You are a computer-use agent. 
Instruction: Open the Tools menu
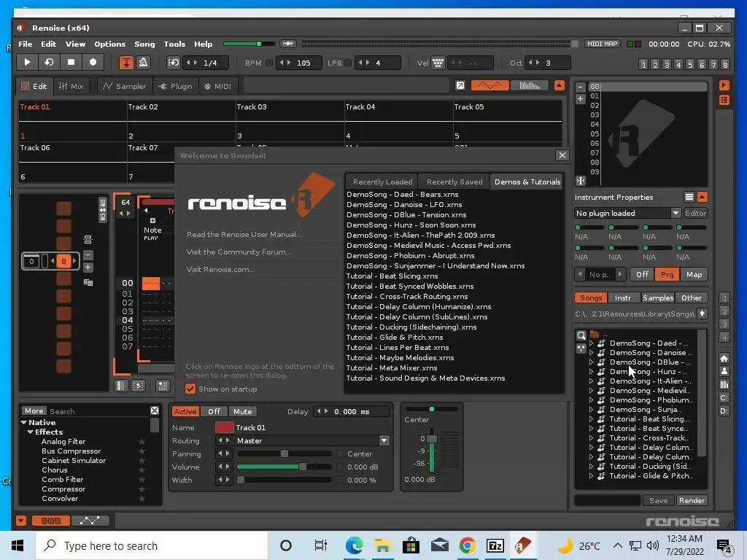click(174, 44)
